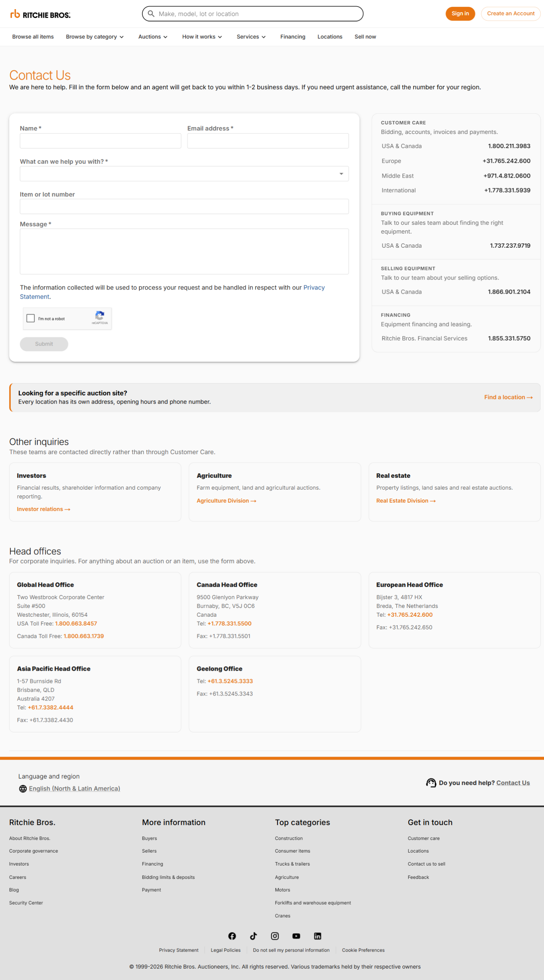Open Browse all items

[x=33, y=37]
